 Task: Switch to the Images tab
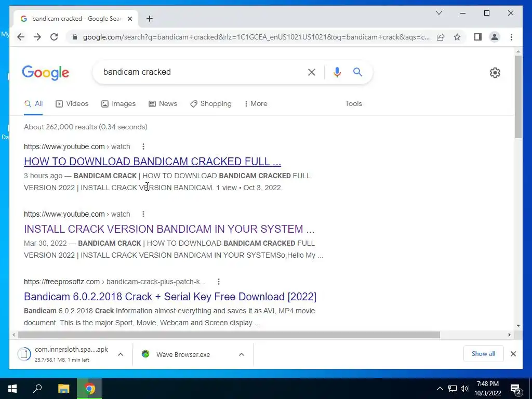[x=118, y=104]
